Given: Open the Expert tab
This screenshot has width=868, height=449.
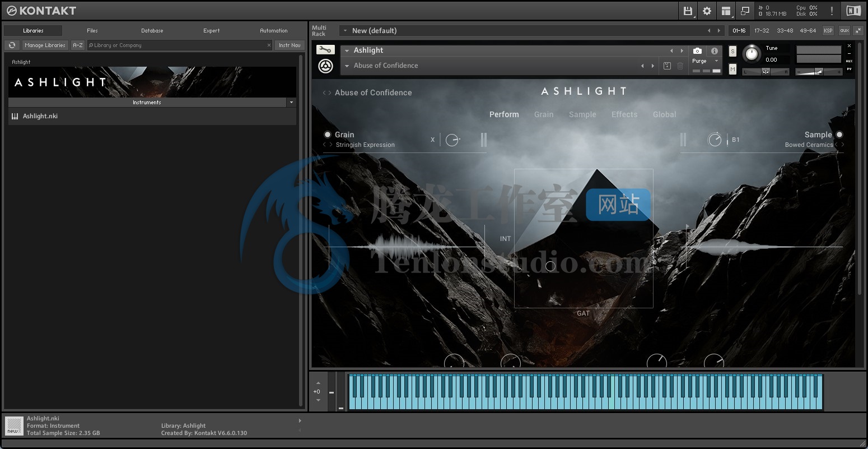Looking at the screenshot, I should pyautogui.click(x=212, y=30).
